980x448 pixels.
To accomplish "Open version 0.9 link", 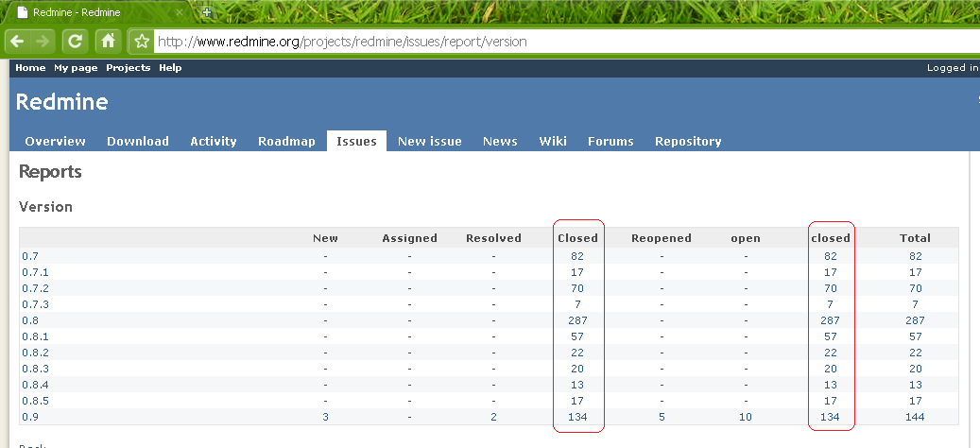I will [x=30, y=418].
